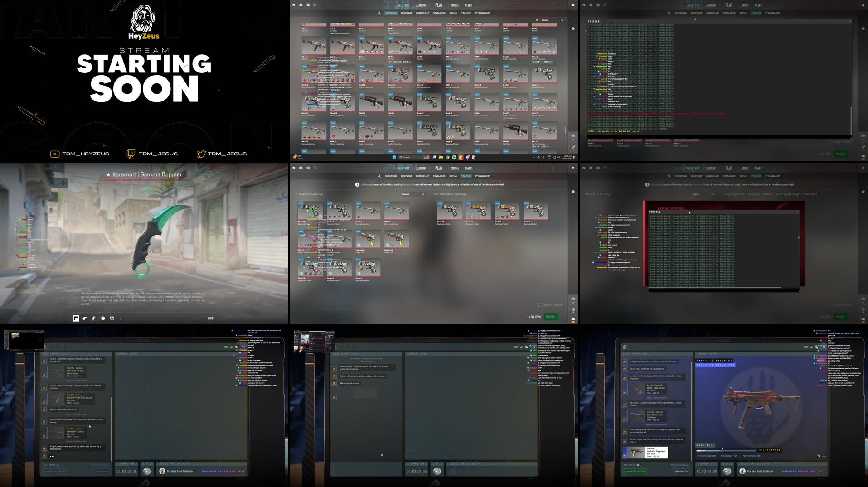
Task: Click the Windows Start button in the taskbar
Action: point(394,157)
